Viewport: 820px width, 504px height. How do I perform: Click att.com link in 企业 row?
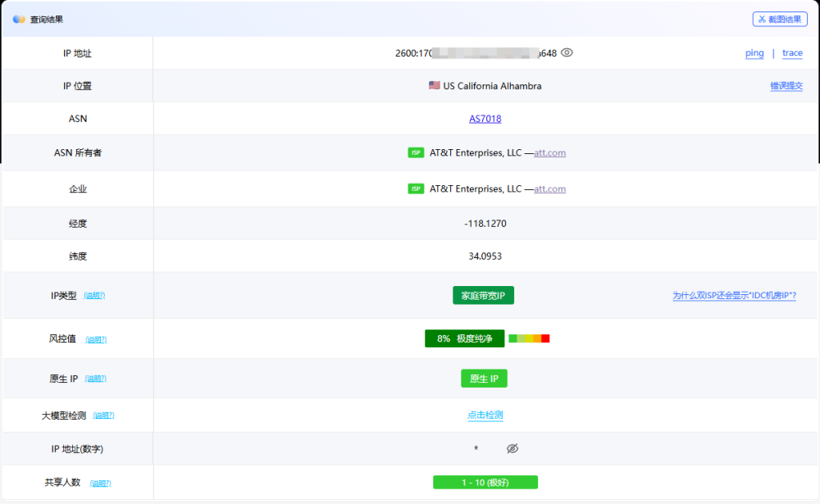[x=549, y=189]
